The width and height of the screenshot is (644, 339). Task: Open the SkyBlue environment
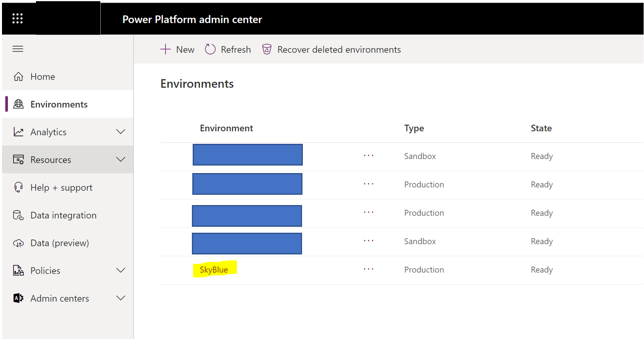[214, 270]
